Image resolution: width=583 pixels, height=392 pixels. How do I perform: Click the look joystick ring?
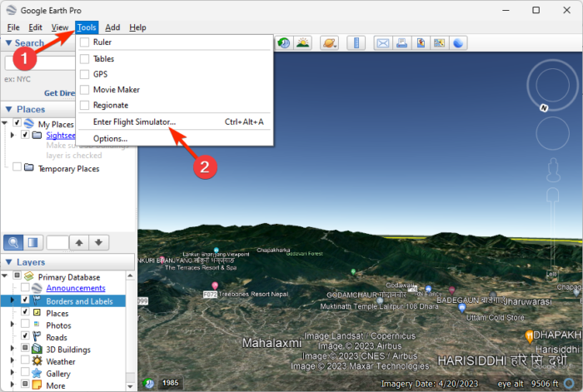(x=552, y=85)
